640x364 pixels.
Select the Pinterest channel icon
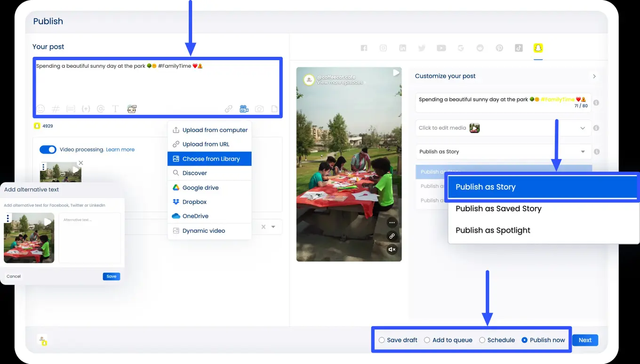[499, 47]
